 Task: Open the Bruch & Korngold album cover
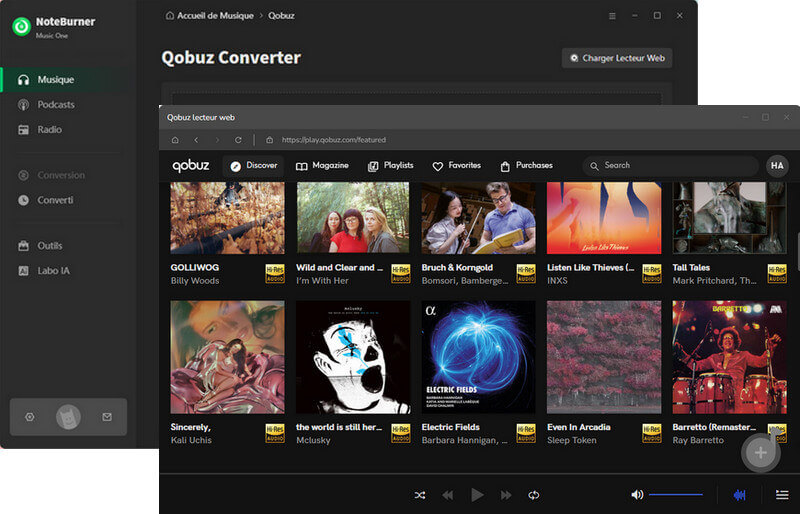[479, 218]
